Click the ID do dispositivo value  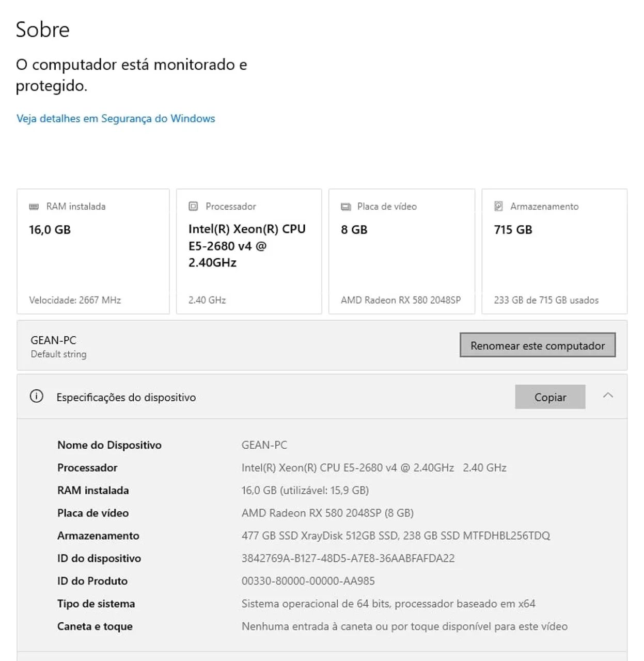pyautogui.click(x=348, y=558)
